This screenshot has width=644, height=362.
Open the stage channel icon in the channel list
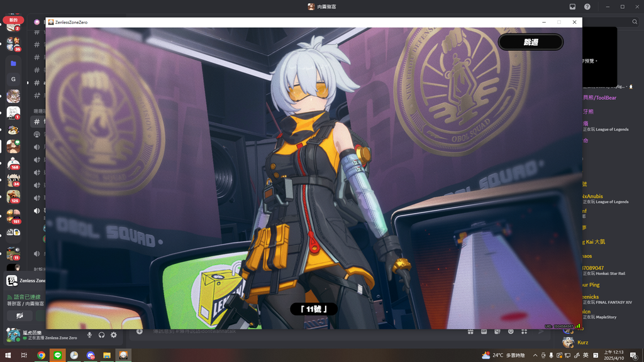pyautogui.click(x=37, y=134)
